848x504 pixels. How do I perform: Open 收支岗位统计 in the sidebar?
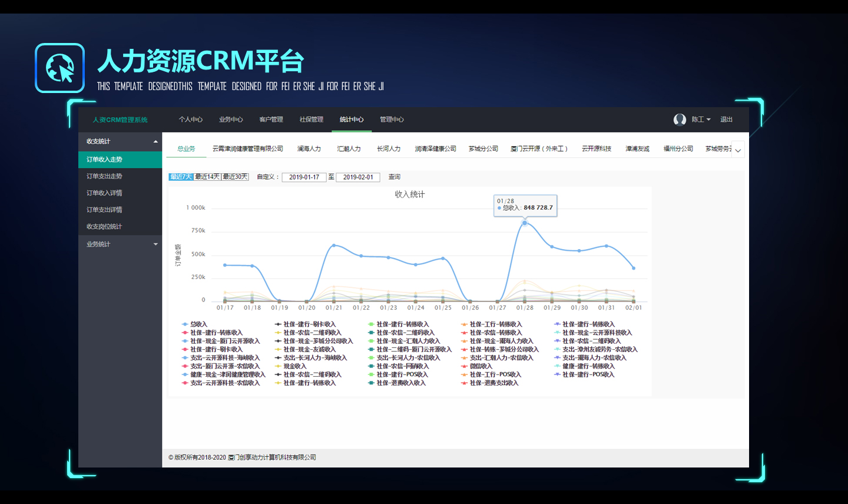[120, 227]
